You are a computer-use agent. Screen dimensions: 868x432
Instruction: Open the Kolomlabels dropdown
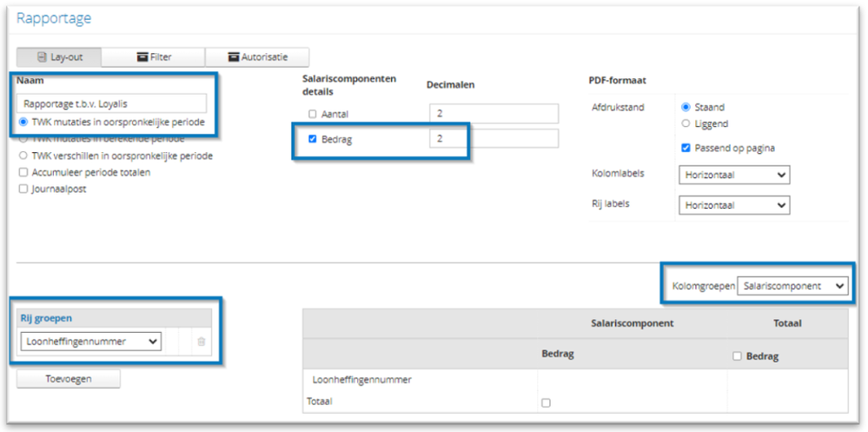click(733, 176)
